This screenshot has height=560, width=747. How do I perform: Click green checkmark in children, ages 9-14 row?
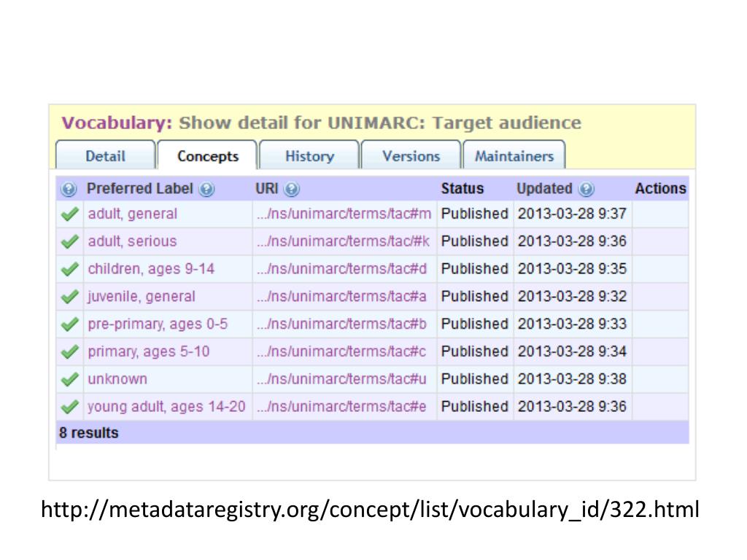[69, 270]
